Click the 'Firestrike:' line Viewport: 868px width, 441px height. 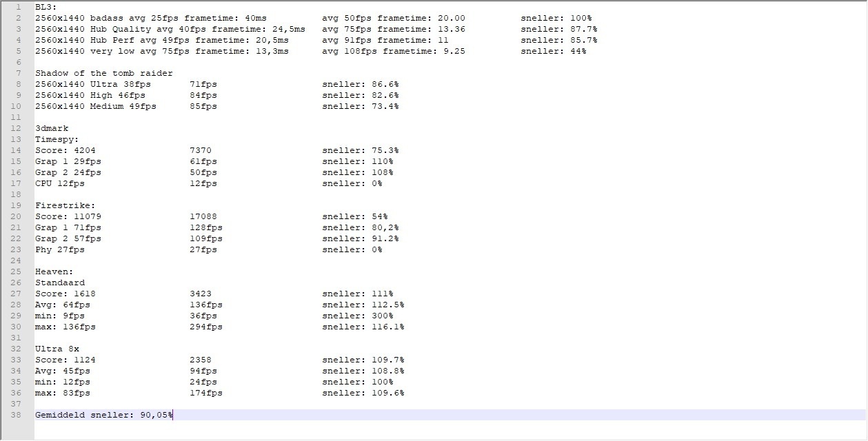pyautogui.click(x=65, y=205)
